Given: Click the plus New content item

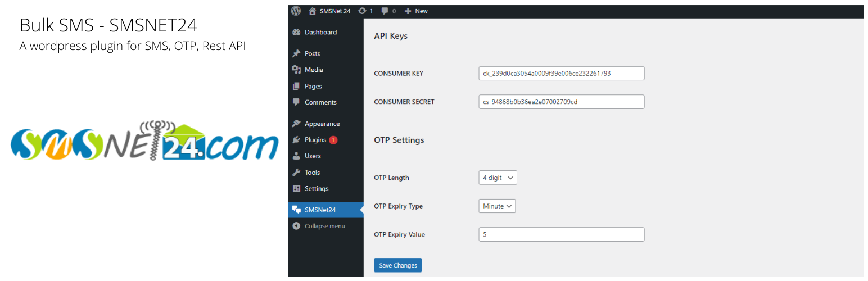Looking at the screenshot, I should 416,11.
